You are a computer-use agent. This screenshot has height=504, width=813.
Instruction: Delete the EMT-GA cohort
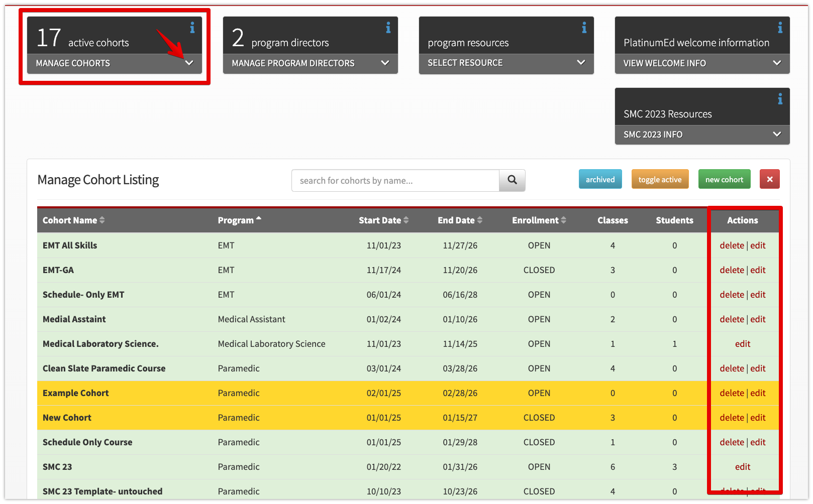[732, 270]
